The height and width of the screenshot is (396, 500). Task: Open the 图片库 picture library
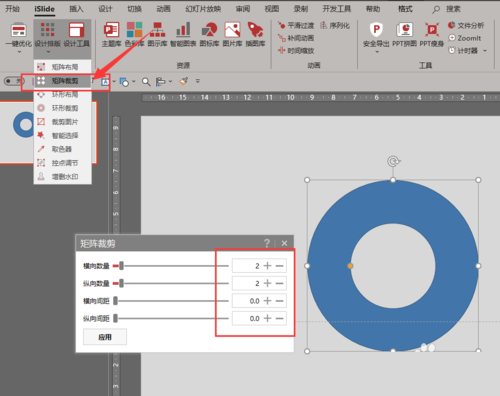(232, 34)
